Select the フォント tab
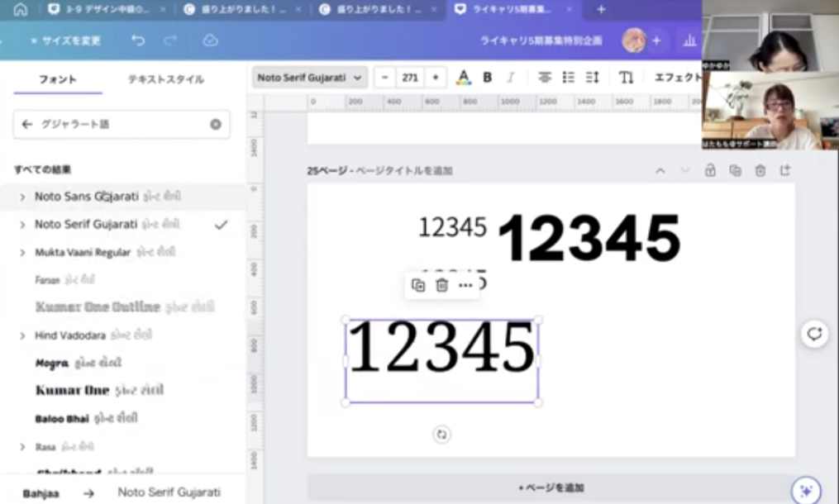 point(58,79)
